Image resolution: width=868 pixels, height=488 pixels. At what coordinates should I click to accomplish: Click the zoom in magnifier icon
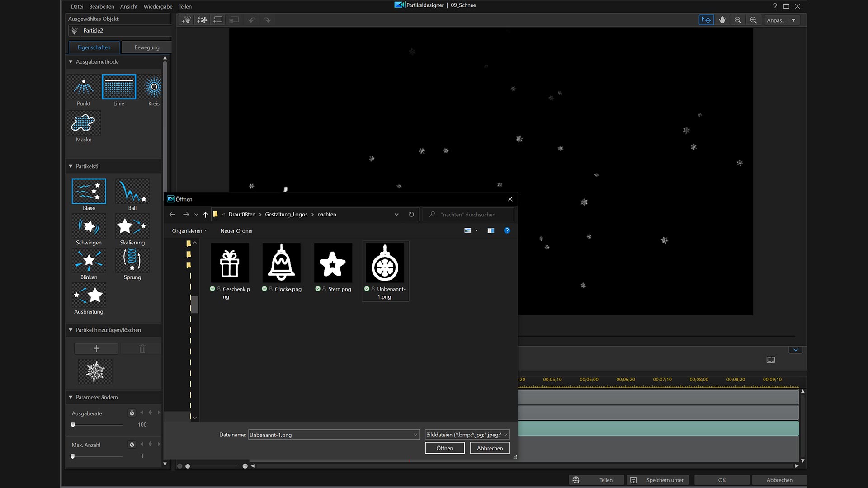tap(753, 20)
